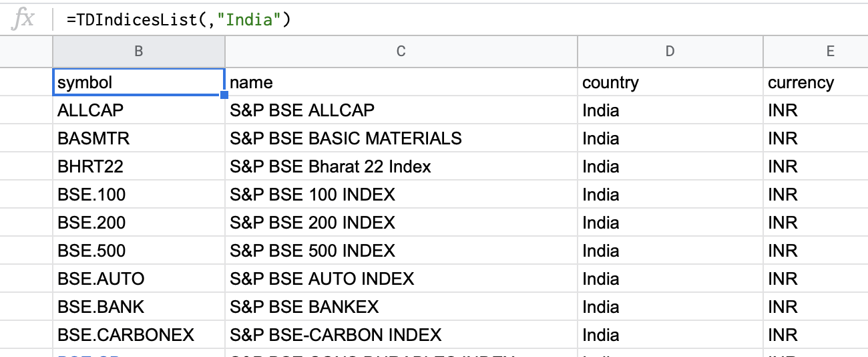Click the India cell in ALLCAP row

[670, 110]
